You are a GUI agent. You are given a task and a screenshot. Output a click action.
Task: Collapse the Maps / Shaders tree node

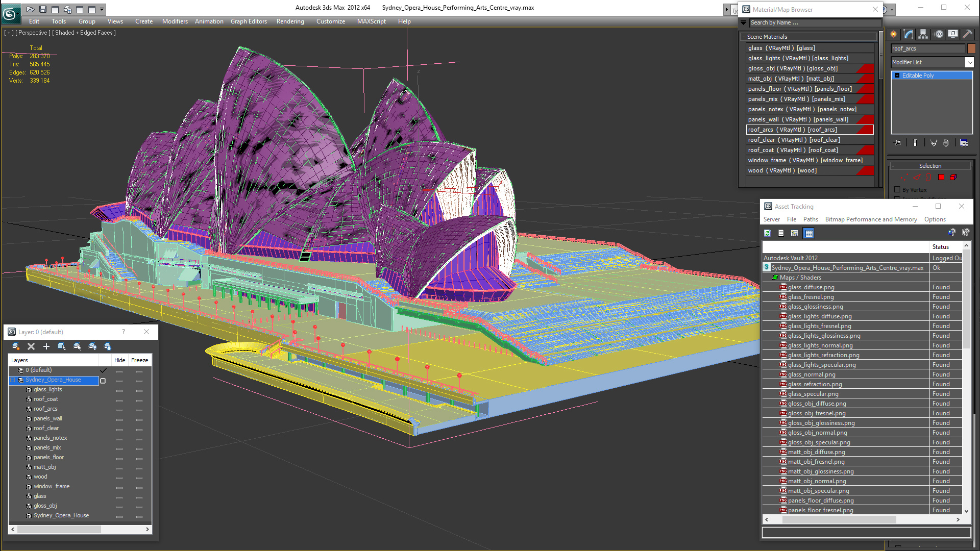click(x=775, y=278)
